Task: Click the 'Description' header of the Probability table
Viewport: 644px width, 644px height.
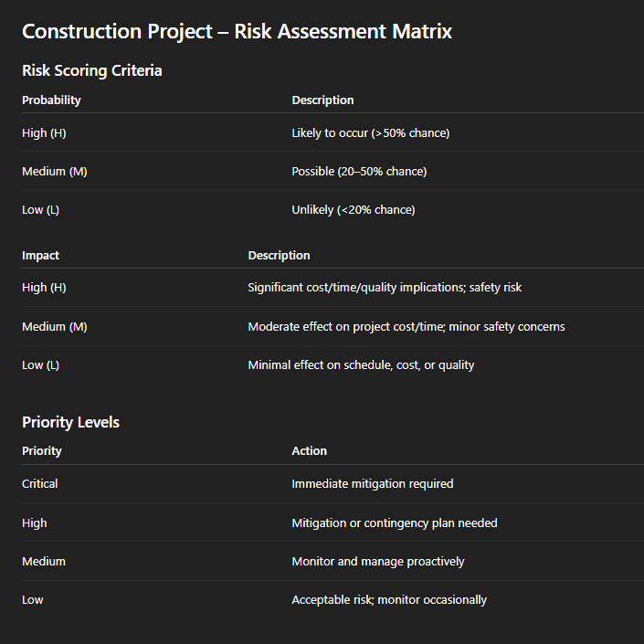Action: (322, 100)
